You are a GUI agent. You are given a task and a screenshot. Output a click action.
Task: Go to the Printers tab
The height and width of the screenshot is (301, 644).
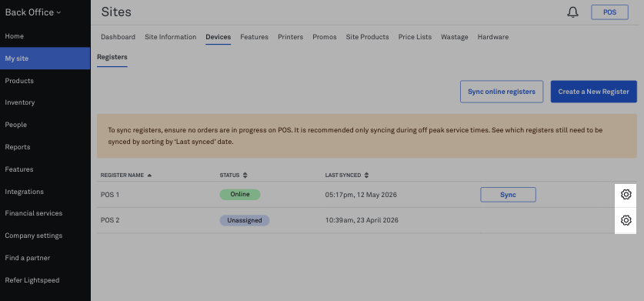(x=290, y=37)
